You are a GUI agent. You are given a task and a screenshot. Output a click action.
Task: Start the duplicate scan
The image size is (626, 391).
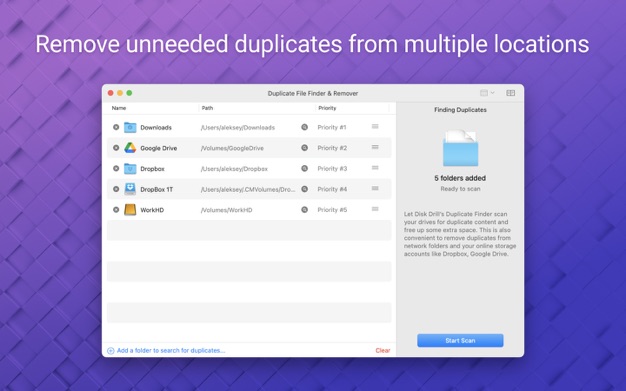coord(460,341)
